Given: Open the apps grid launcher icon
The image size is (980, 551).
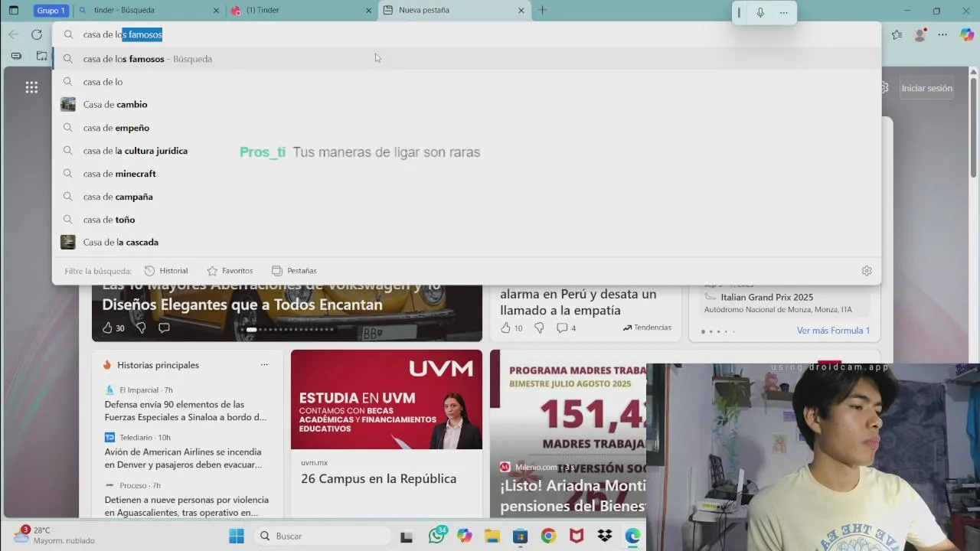Looking at the screenshot, I should 31,88.
